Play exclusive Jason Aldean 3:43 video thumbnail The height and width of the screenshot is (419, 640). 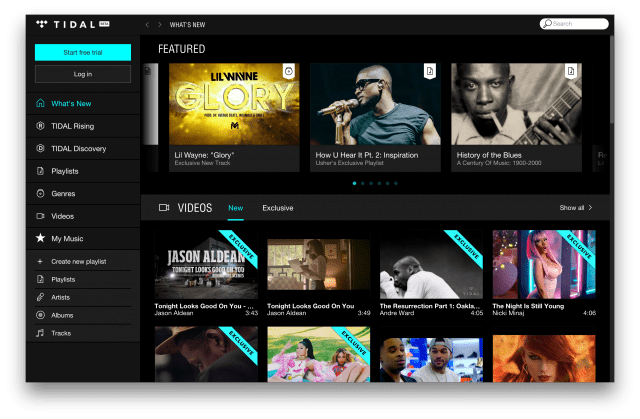(x=206, y=264)
